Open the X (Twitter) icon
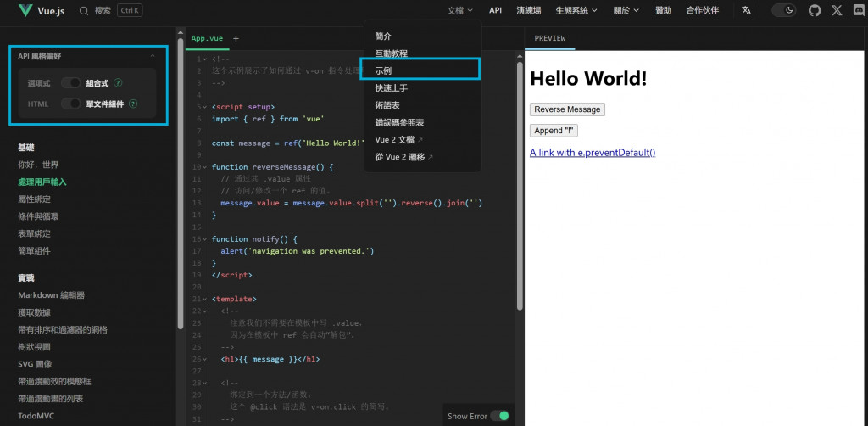 [x=837, y=10]
